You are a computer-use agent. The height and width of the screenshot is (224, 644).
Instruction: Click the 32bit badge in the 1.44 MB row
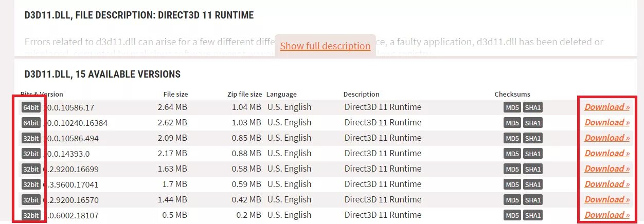click(31, 200)
